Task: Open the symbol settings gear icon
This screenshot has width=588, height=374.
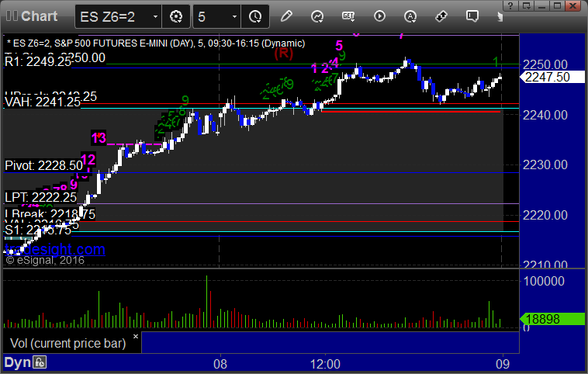Action: 176,16
